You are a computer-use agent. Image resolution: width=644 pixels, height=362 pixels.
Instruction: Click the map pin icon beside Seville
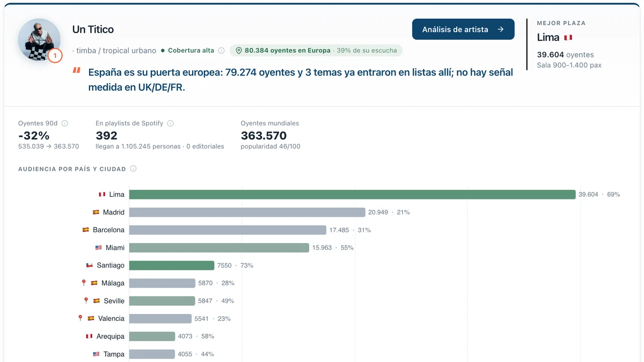point(86,300)
